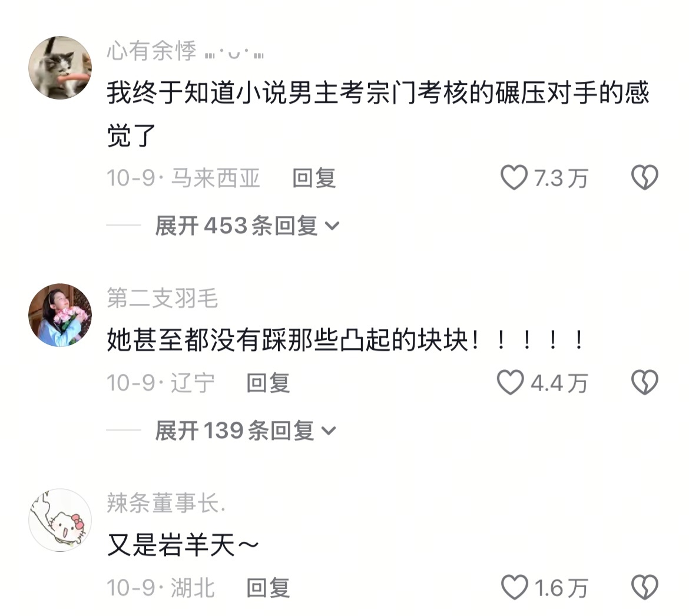689x616 pixels.
Task: Expand the 453 replies thread
Action: click(247, 226)
